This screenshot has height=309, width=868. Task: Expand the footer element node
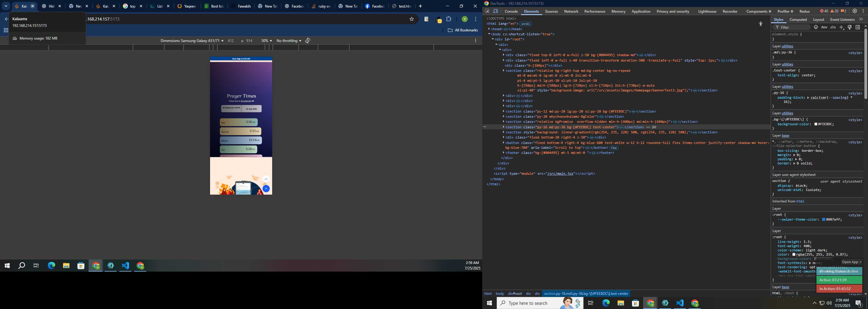[x=503, y=153]
